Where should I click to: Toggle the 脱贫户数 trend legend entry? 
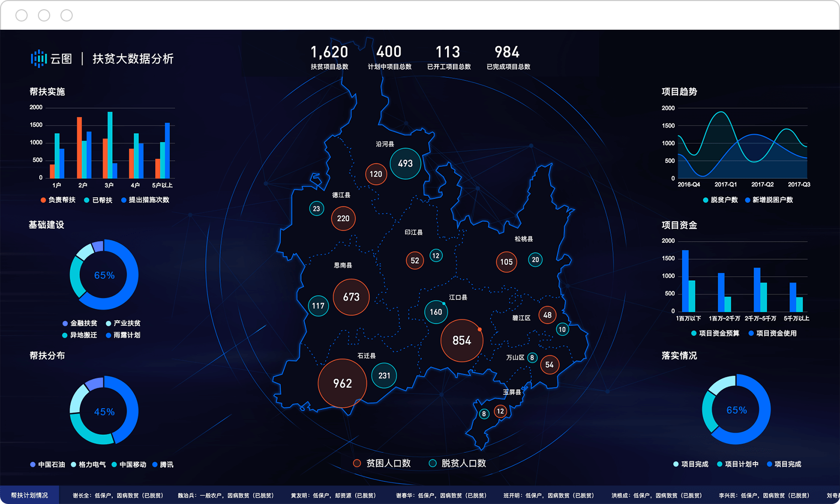tap(721, 200)
